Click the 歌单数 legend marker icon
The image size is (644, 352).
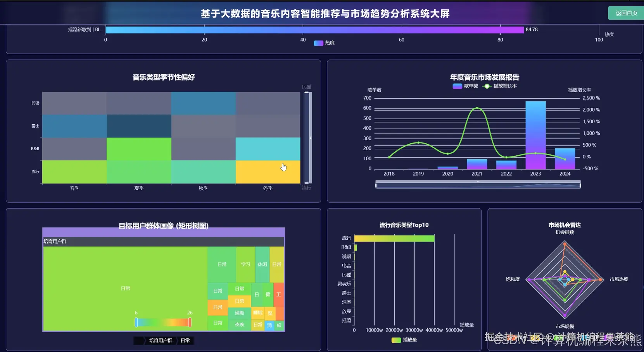457,86
